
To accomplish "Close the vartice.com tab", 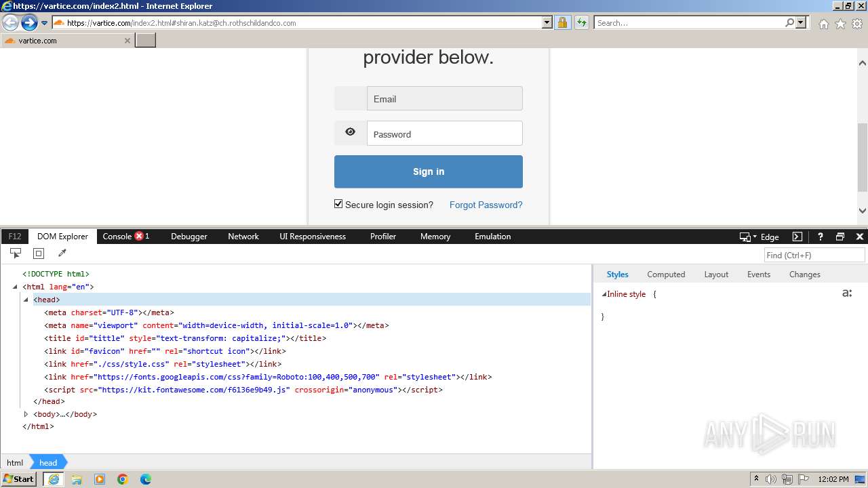I will tap(127, 41).
